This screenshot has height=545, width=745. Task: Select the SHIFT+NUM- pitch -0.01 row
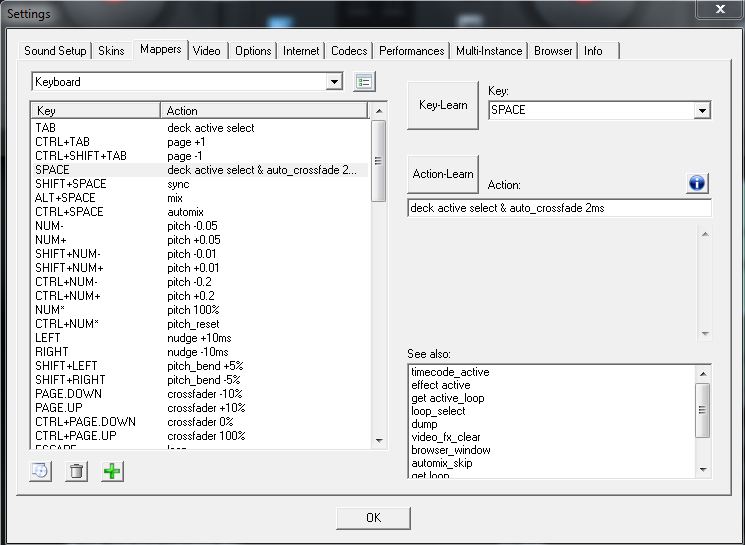point(200,254)
